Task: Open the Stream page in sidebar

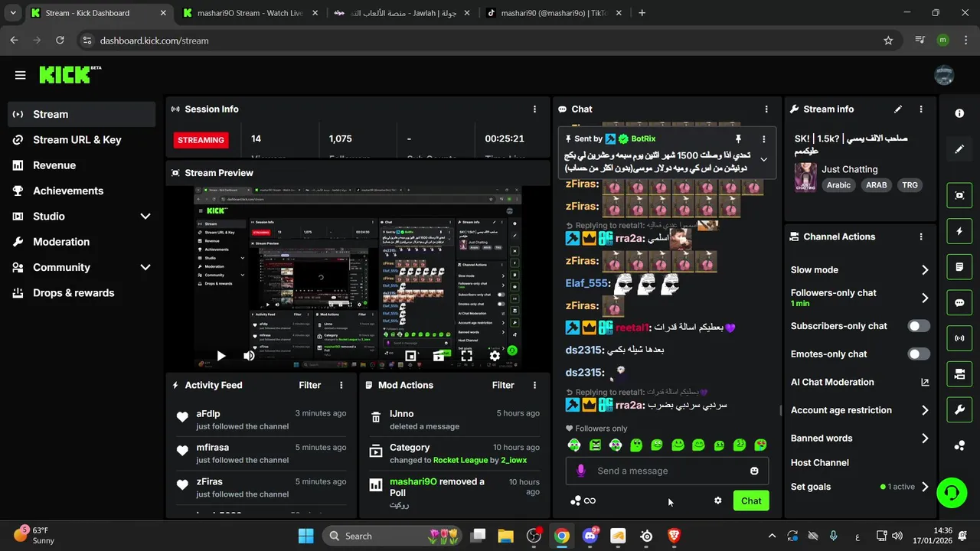Action: [82, 114]
